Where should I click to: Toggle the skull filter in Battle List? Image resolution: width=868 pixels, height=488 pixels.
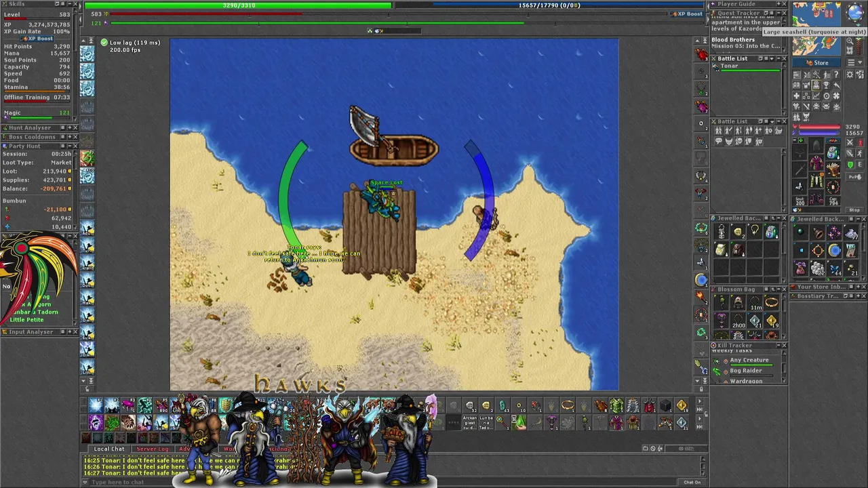(739, 141)
